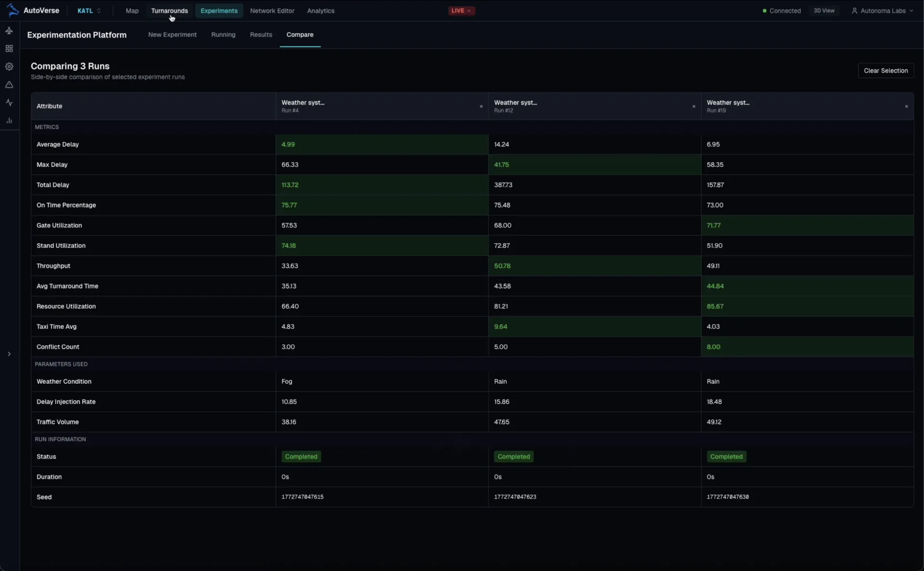The height and width of the screenshot is (571, 924).
Task: Click the AutoVerse logo icon
Action: coord(13,10)
